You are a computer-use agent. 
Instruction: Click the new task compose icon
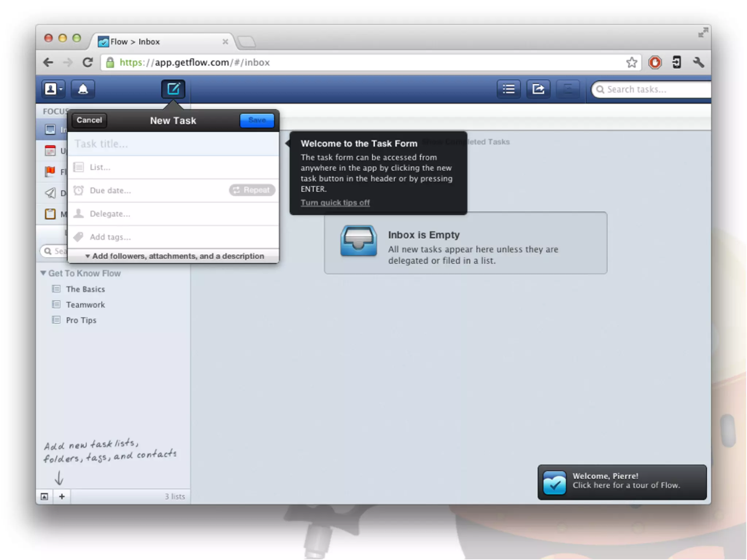(173, 89)
